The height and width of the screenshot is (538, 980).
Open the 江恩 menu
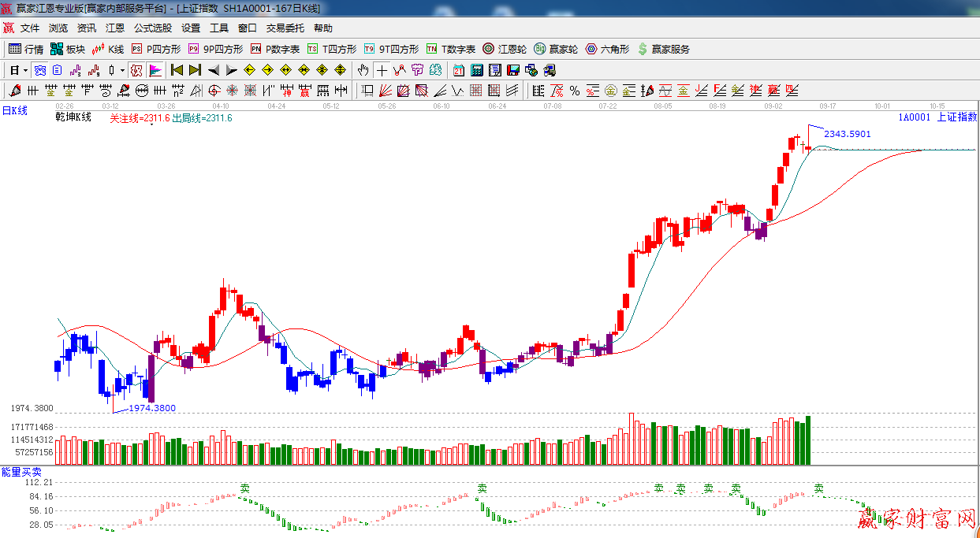pos(115,28)
